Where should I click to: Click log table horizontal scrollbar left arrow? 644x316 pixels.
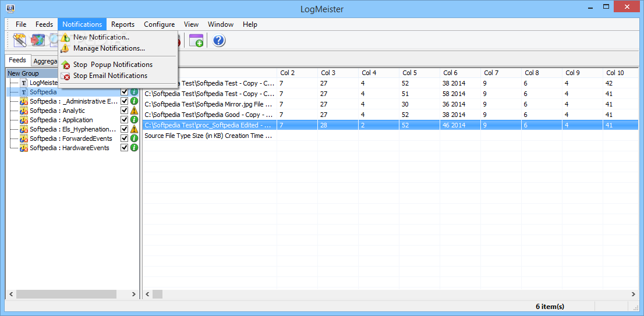[147, 294]
